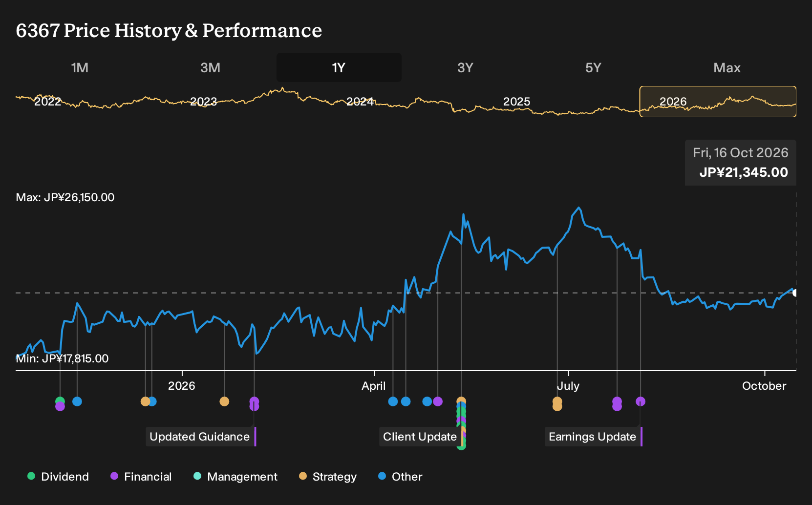Switch to the 1M time range
The image size is (812, 505).
[x=80, y=67]
